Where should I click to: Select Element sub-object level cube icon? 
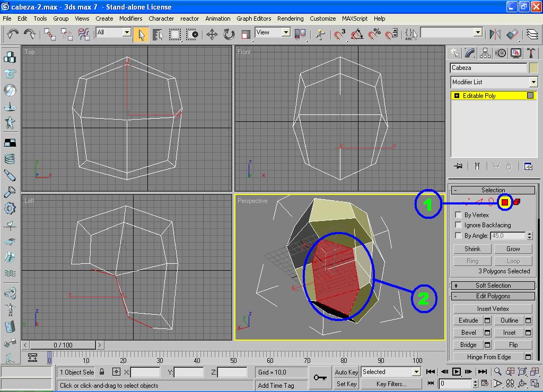tap(516, 201)
